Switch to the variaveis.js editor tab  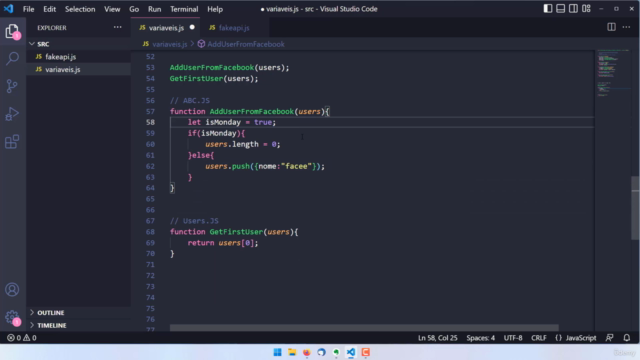[x=166, y=28]
